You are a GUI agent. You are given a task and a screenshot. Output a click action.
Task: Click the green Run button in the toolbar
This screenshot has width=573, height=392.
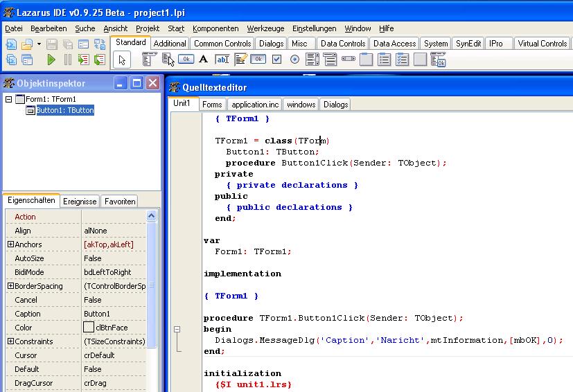[51, 60]
